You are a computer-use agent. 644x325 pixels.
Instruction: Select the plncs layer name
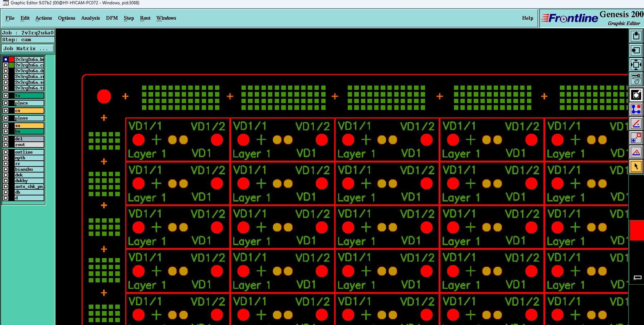pos(29,103)
